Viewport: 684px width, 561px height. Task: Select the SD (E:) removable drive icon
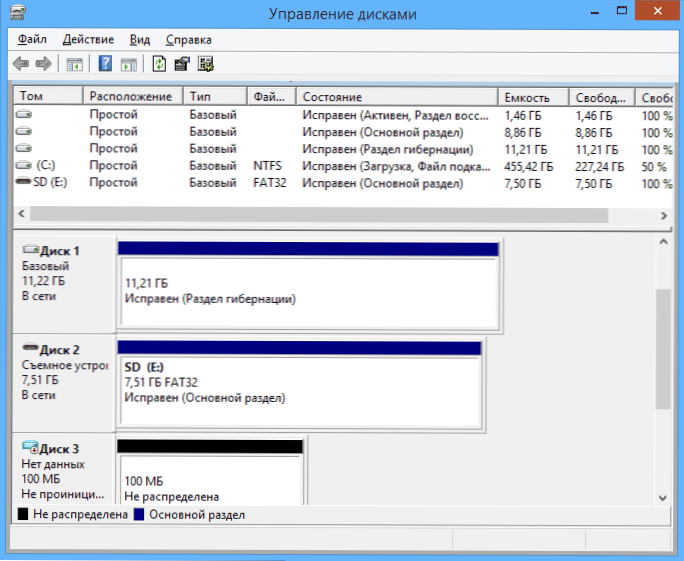[23, 181]
